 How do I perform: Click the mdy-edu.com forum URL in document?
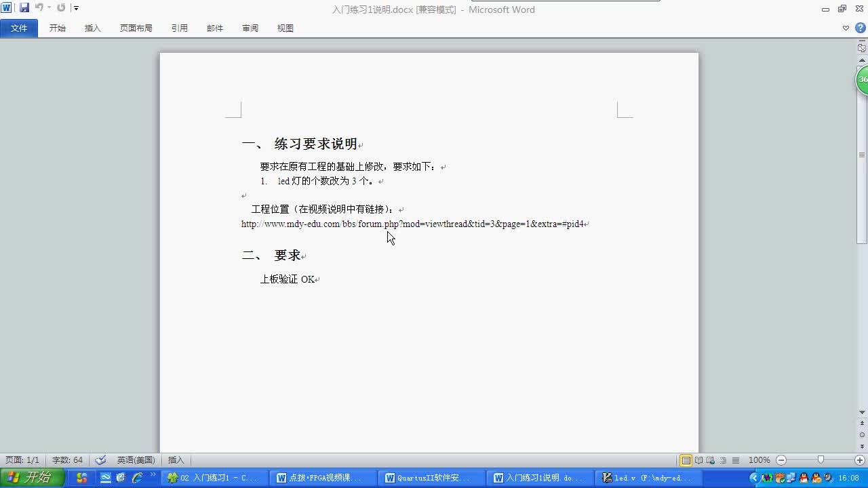pyautogui.click(x=412, y=224)
